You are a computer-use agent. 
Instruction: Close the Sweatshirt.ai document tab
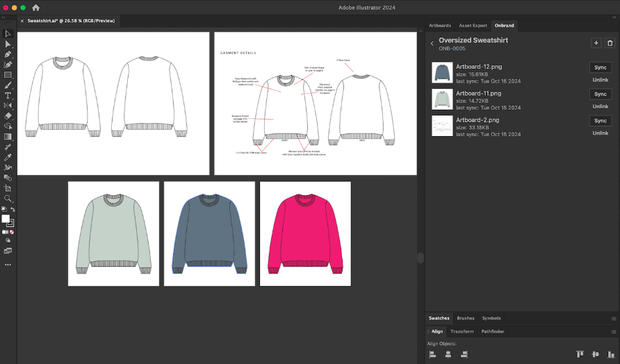[22, 21]
